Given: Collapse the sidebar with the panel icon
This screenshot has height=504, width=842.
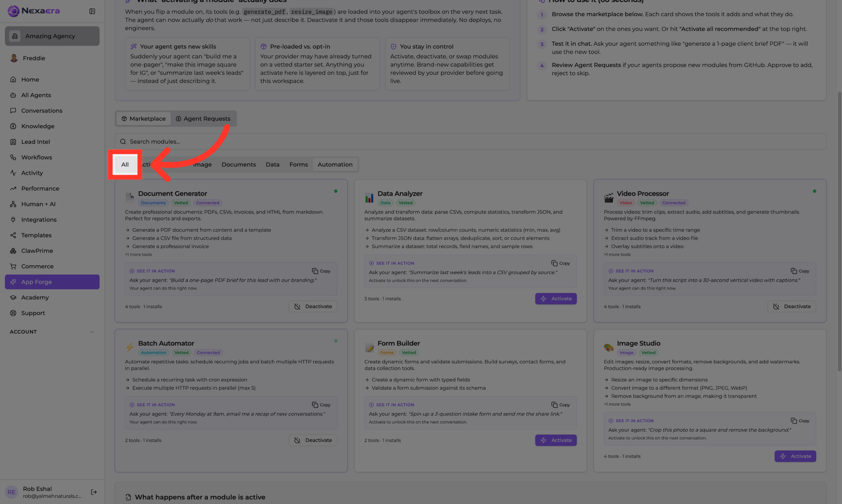Looking at the screenshot, I should click(x=92, y=11).
